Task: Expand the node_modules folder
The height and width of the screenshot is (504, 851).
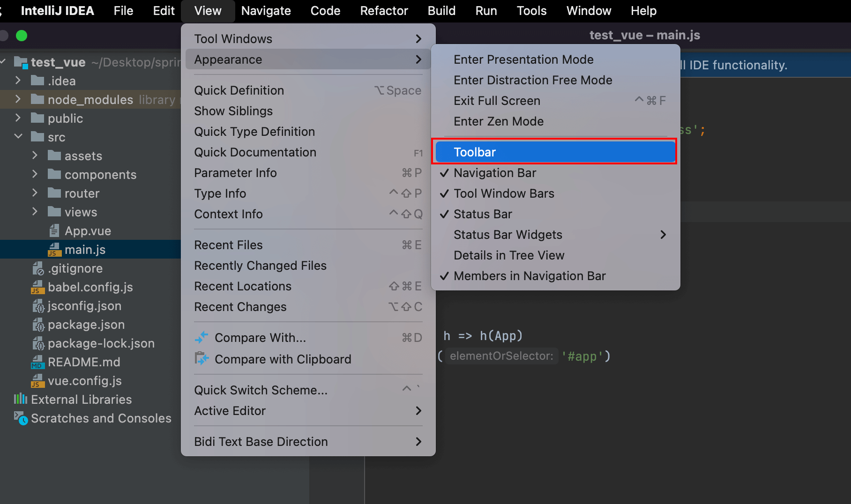Action: click(18, 99)
